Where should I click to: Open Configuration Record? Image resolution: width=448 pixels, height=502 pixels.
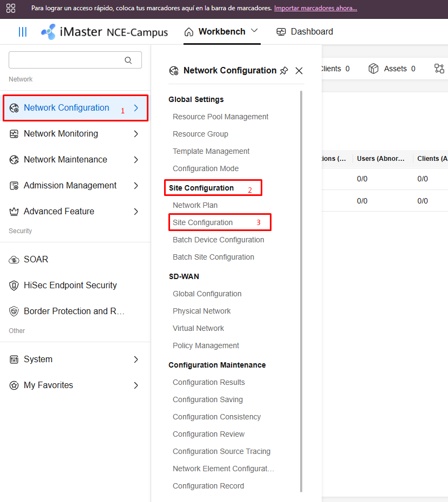click(x=208, y=486)
